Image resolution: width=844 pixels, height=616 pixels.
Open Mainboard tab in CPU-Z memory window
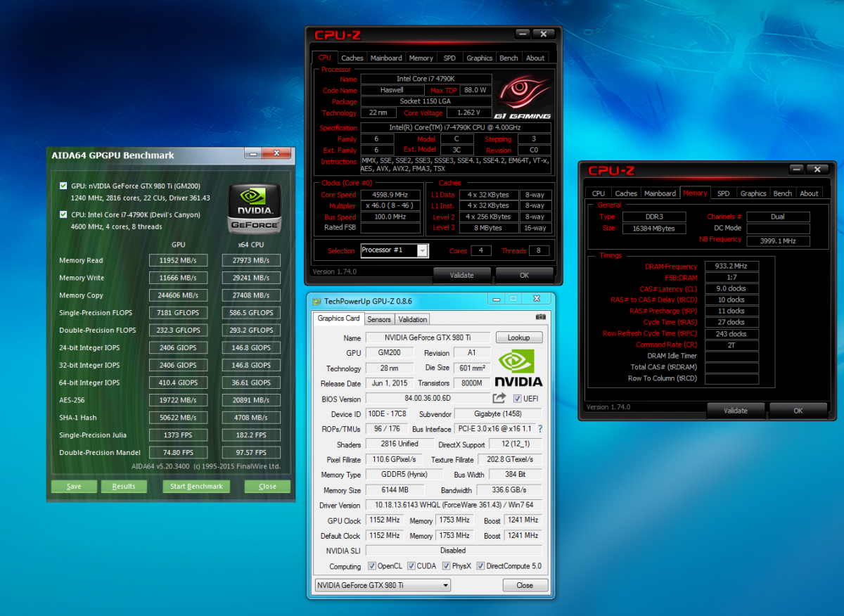660,193
